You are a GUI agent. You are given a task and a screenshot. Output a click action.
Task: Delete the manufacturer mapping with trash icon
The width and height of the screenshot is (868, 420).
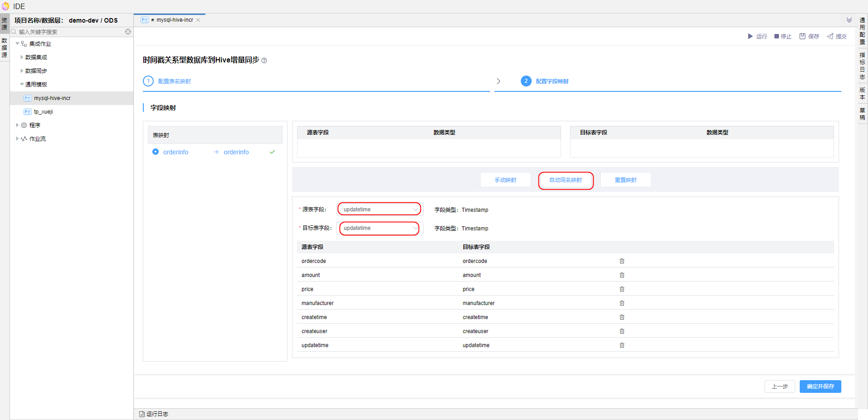pyautogui.click(x=622, y=303)
